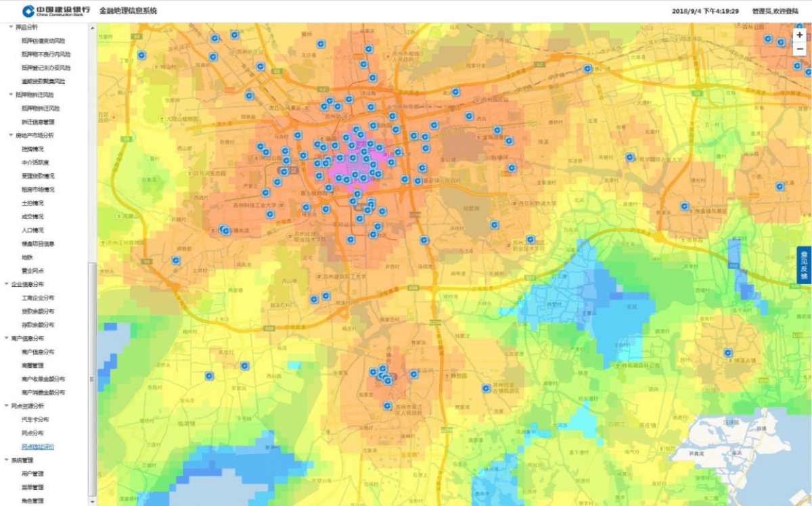Select 土拍情况 menu entry
812x506 pixels.
click(32, 203)
